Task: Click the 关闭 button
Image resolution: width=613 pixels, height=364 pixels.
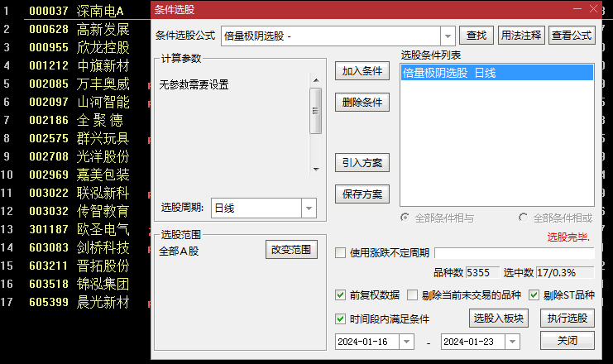Action: [568, 341]
